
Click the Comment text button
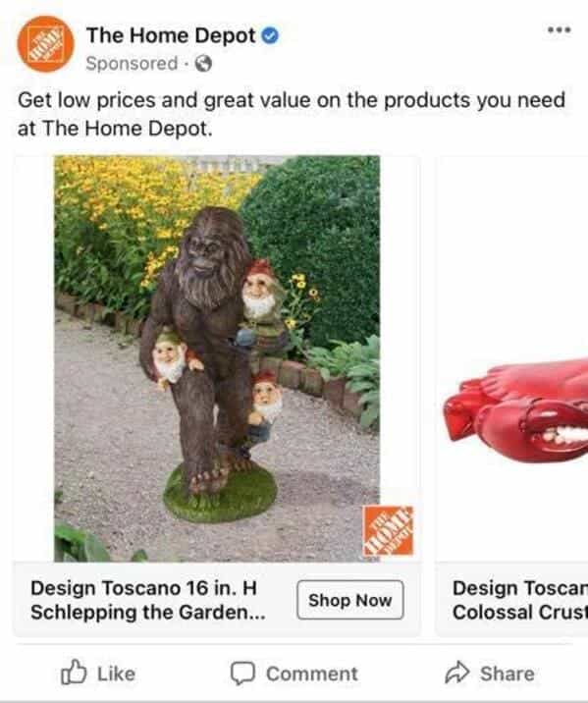(x=312, y=674)
